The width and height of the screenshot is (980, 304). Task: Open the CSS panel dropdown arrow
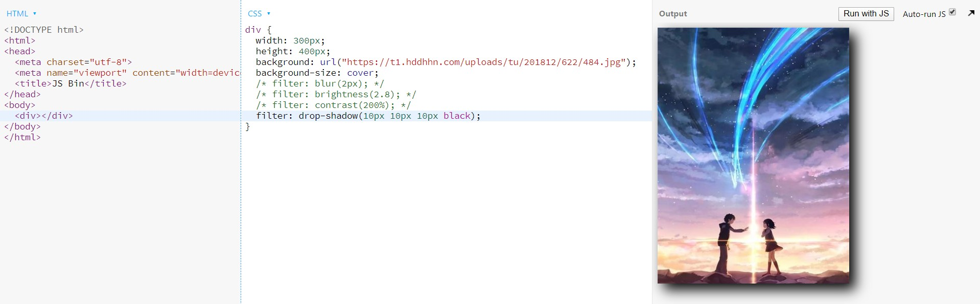click(269, 14)
